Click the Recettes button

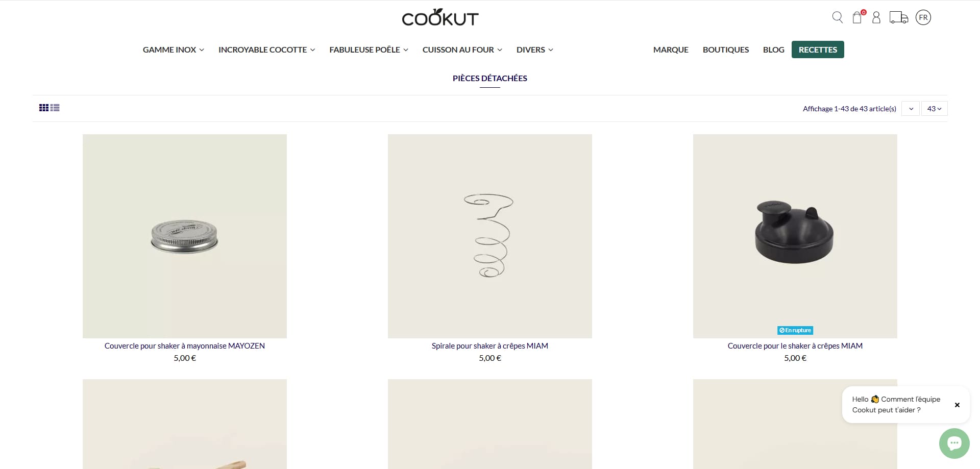point(818,50)
